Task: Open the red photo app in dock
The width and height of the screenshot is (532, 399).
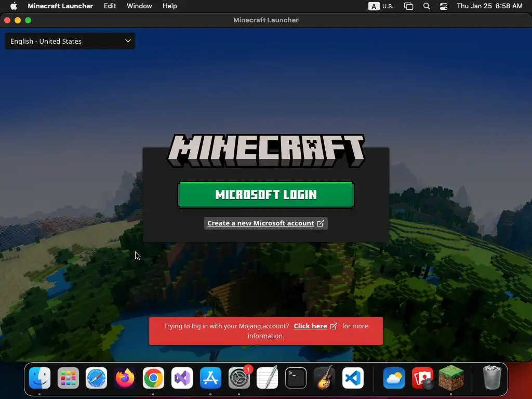Action: click(x=422, y=378)
